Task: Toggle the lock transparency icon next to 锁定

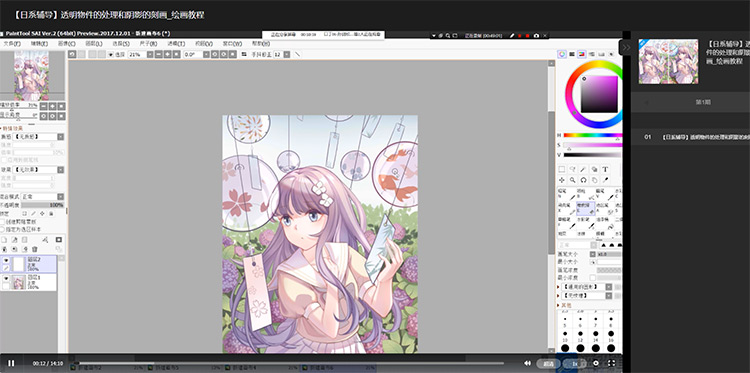Action: (24, 214)
